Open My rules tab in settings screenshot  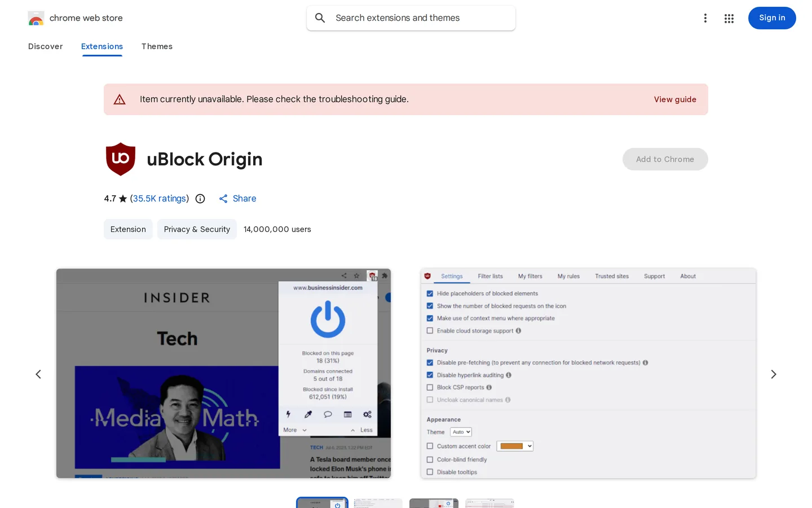pyautogui.click(x=568, y=277)
